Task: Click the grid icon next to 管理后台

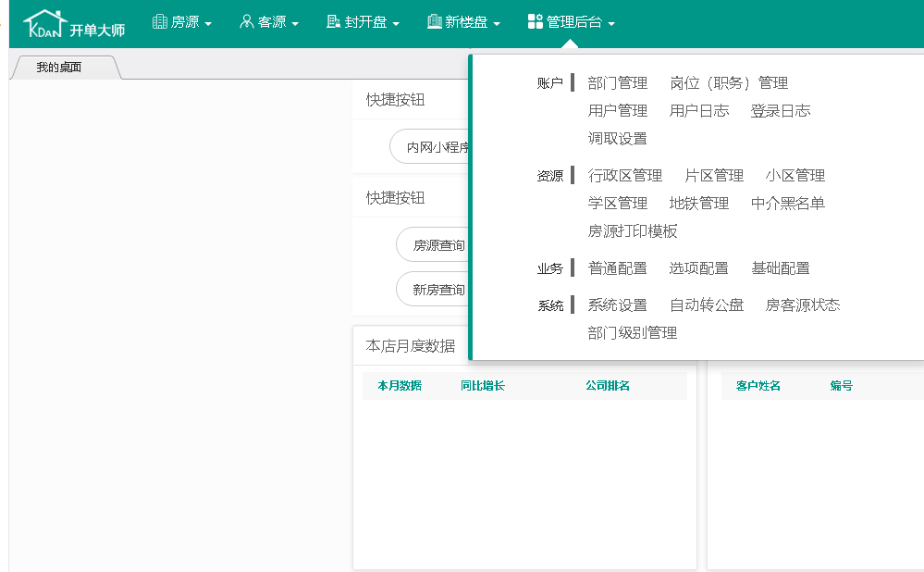Action: 536,23
